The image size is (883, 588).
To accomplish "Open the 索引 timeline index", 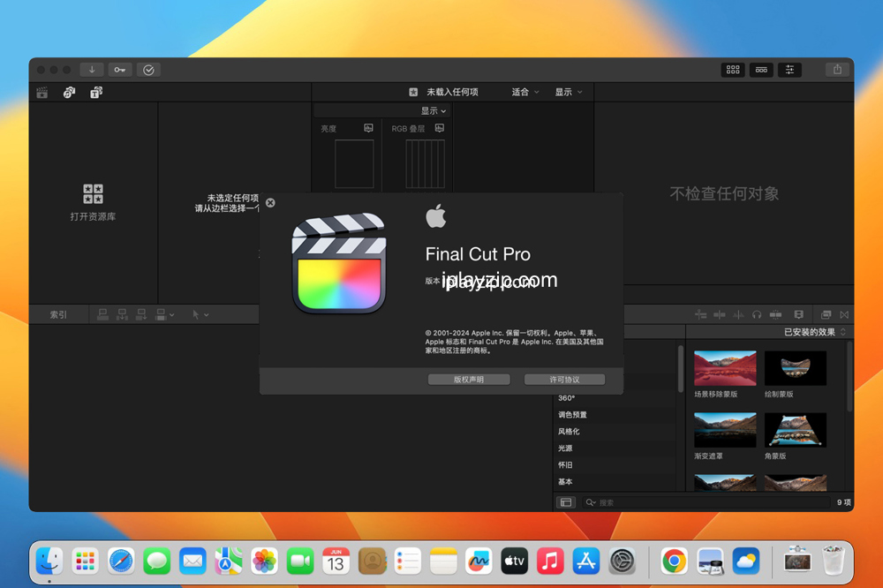I will pos(58,315).
